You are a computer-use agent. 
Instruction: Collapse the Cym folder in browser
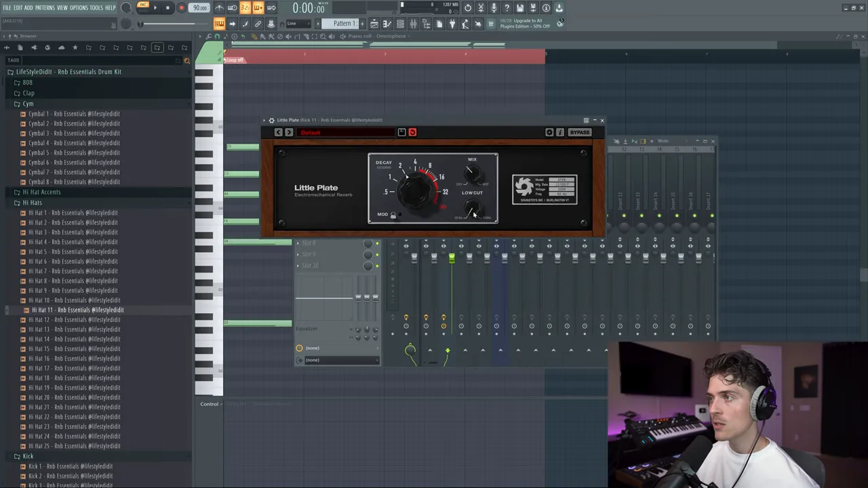click(x=28, y=104)
